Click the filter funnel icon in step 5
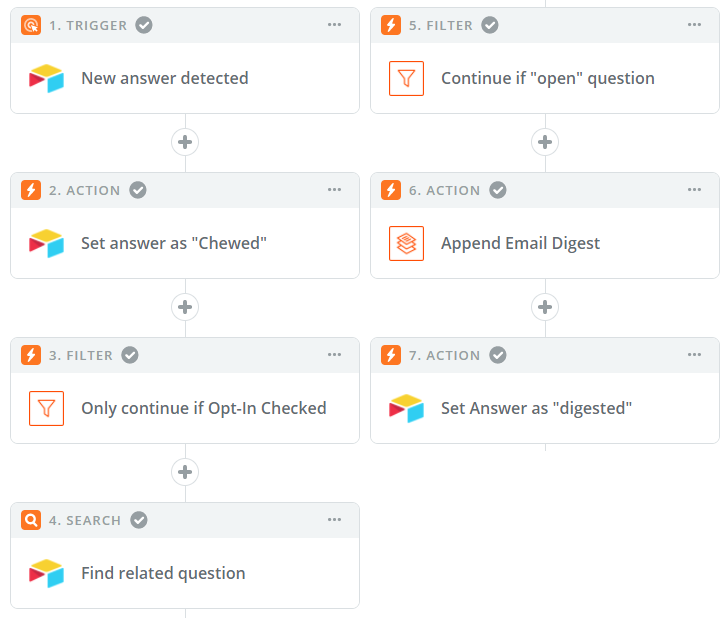726x618 pixels. pos(406,78)
